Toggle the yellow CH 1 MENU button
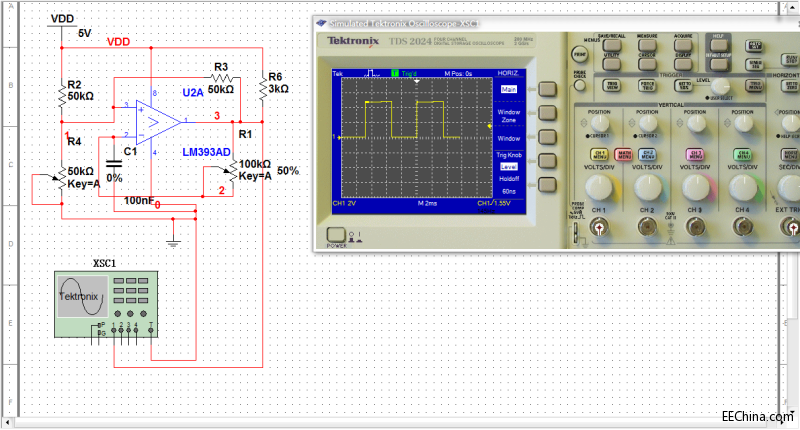Screen dimensions: 800x430 (599, 155)
